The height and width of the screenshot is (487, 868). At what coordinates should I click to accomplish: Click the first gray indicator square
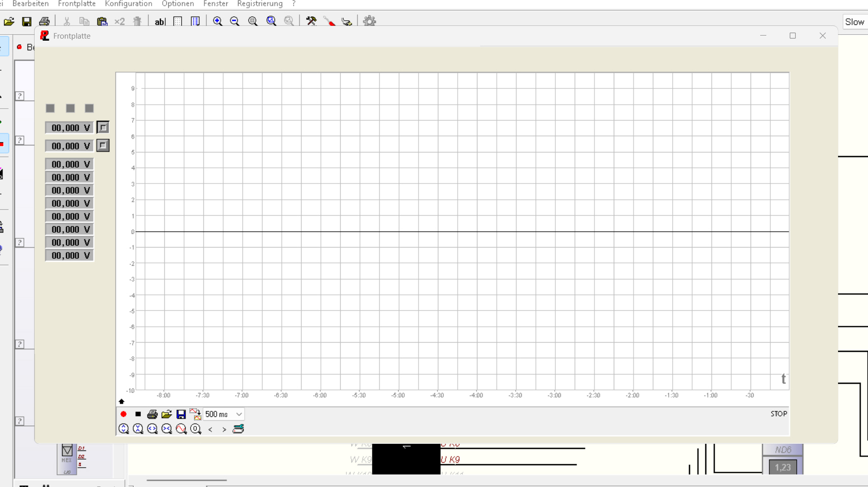coord(50,108)
